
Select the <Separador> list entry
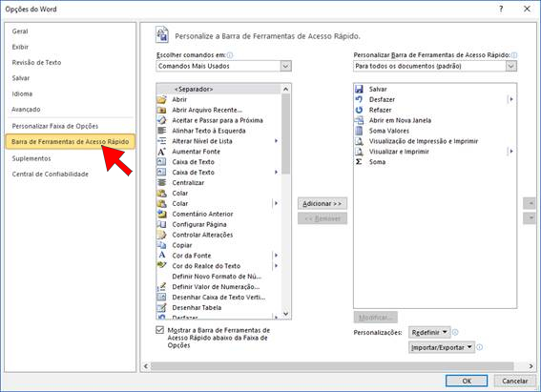[218, 90]
